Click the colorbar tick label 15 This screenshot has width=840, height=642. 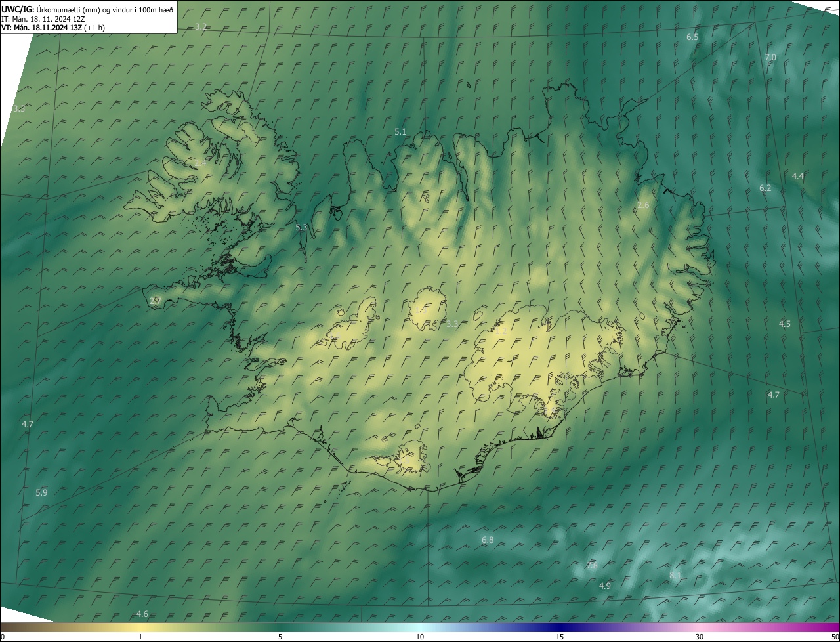(560, 637)
